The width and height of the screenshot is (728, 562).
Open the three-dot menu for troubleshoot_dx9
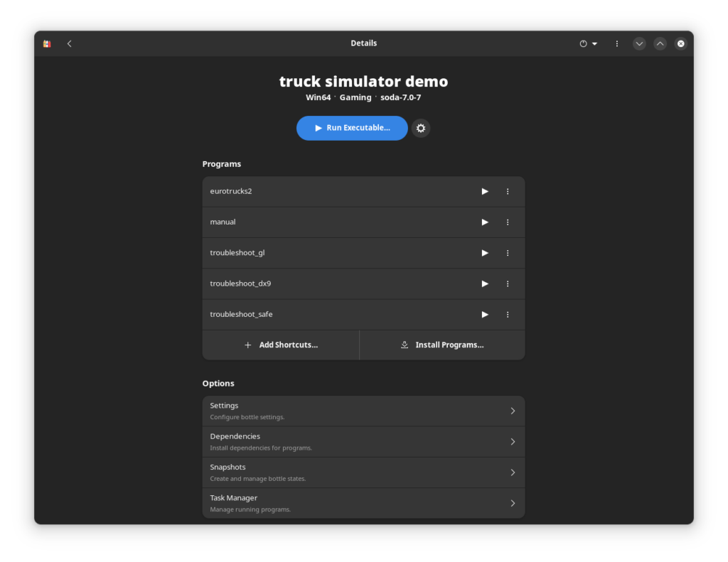tap(508, 283)
